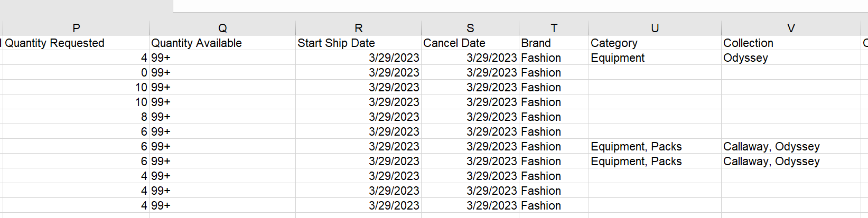Click the "Quantity Requested" header cell
This screenshot has height=218, width=868.
76,43
